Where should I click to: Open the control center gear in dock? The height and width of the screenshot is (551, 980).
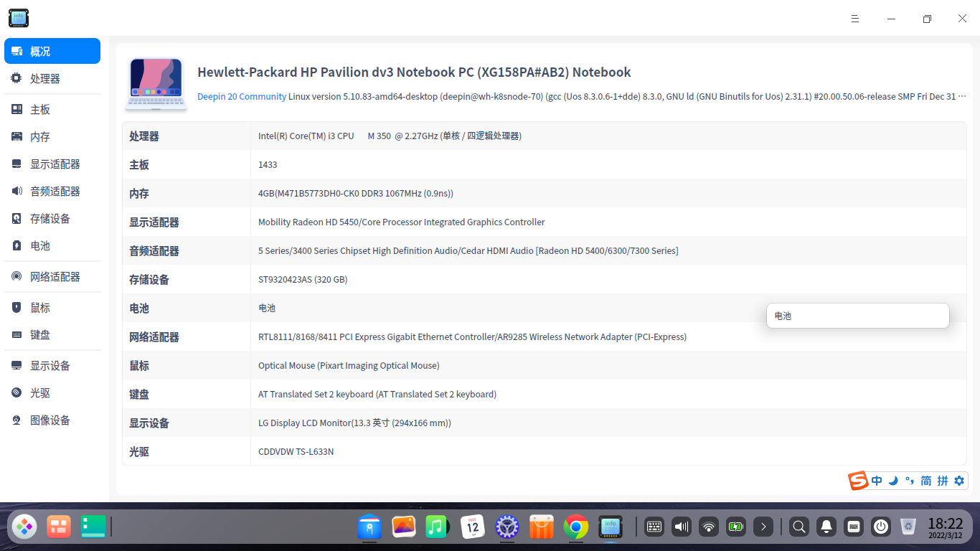(x=507, y=527)
